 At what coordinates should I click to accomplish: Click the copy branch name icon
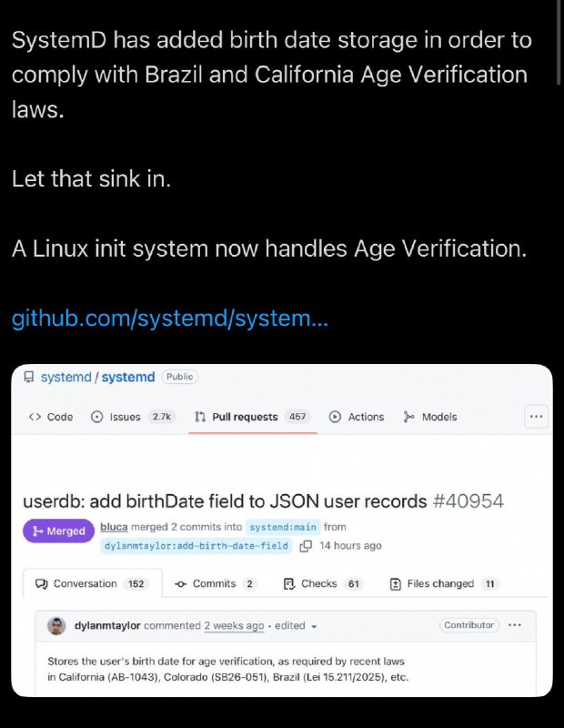point(306,546)
